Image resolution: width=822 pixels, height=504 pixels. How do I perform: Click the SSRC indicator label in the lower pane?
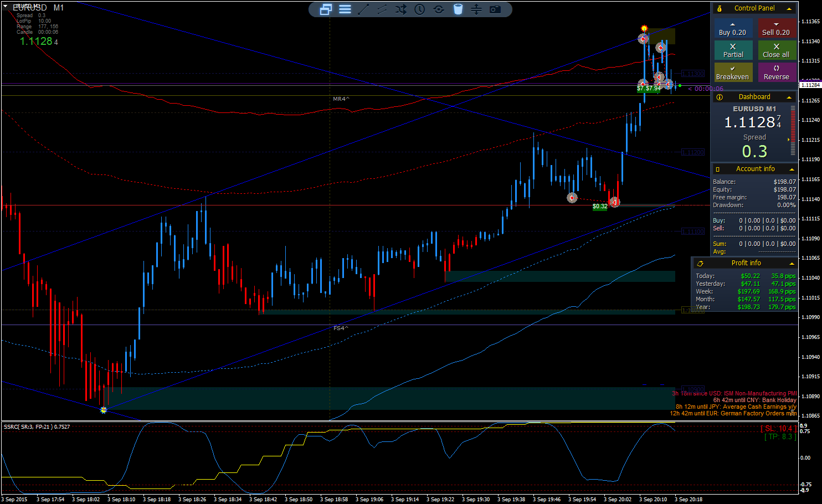point(37,427)
